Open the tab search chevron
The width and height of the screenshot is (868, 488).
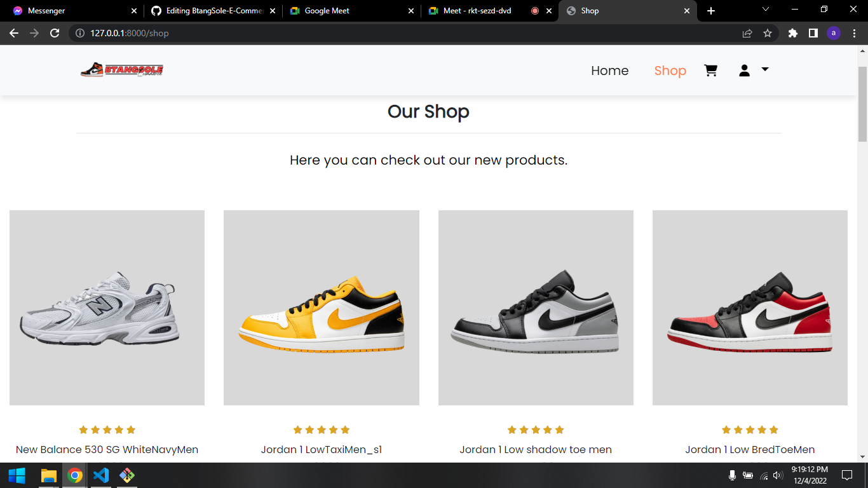[765, 10]
